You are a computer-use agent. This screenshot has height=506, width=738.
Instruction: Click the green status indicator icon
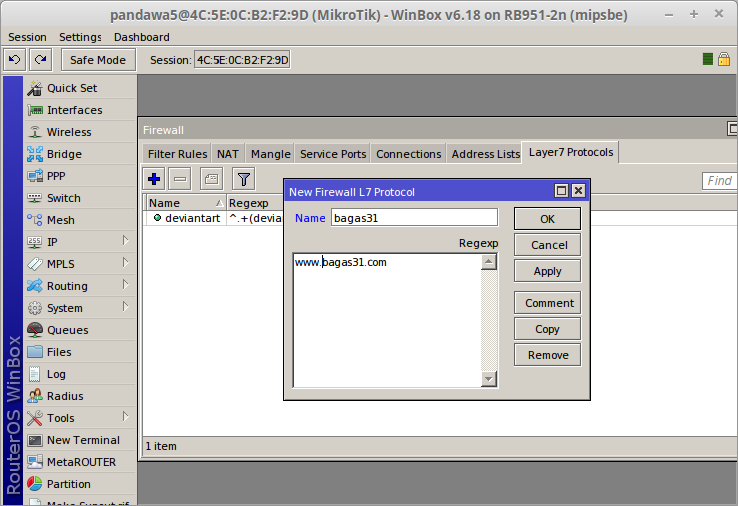707,59
